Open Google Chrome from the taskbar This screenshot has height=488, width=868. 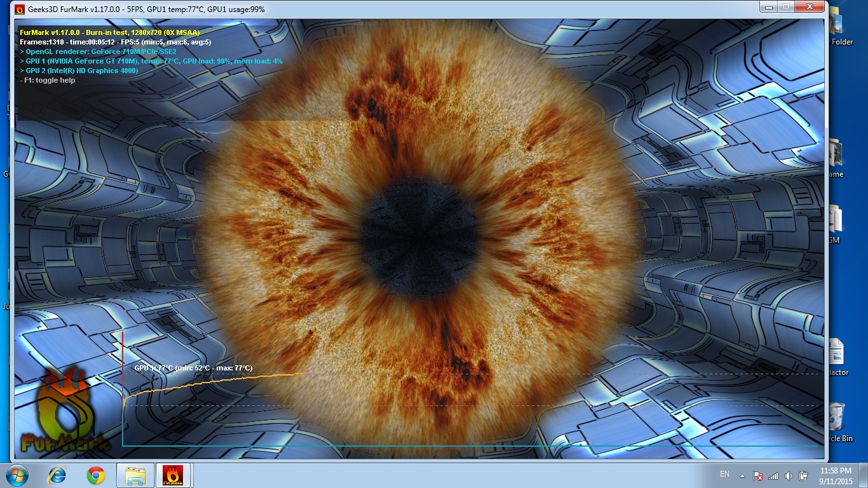coord(96,475)
